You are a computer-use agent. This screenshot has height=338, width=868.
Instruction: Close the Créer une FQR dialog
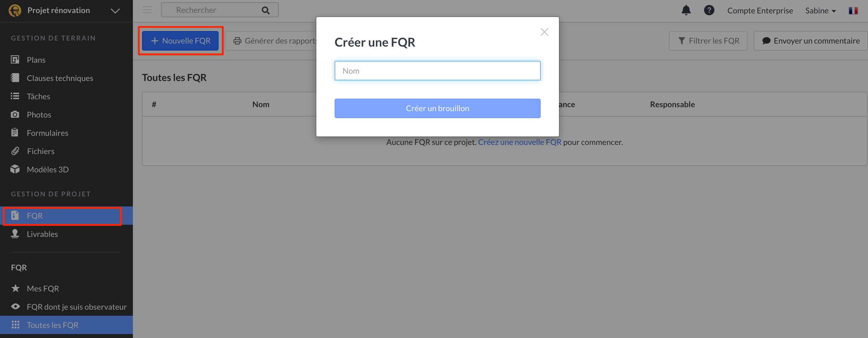point(544,32)
